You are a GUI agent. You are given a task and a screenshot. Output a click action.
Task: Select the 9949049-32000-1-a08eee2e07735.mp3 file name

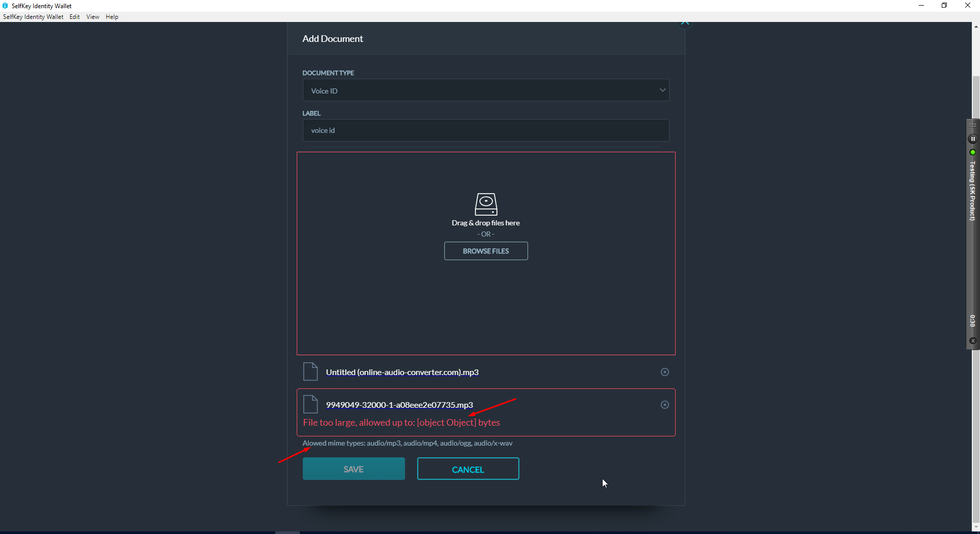pyautogui.click(x=399, y=405)
